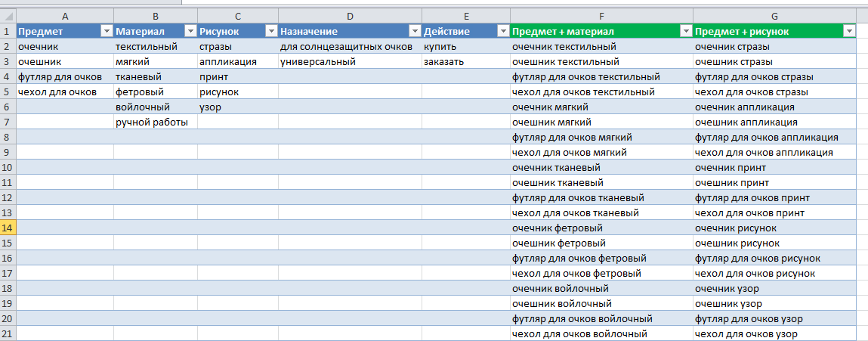This screenshot has height=341, width=868.
Task: Click cell футляр для очков текстильный
Action: click(601, 76)
